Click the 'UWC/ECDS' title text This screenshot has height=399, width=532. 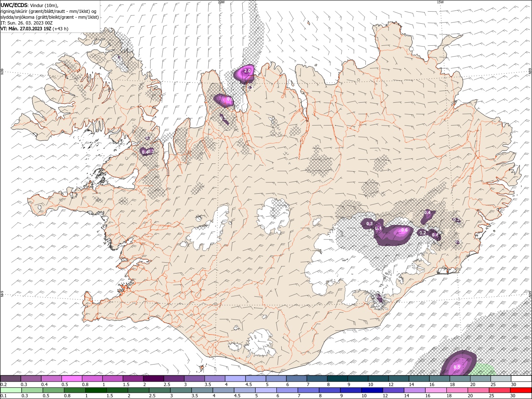pyautogui.click(x=14, y=5)
